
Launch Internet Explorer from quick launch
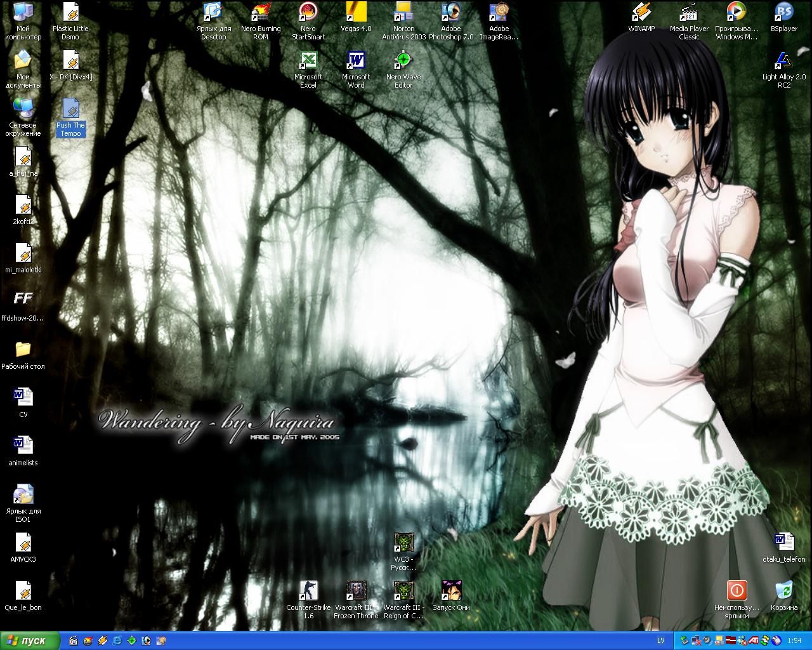(117, 640)
